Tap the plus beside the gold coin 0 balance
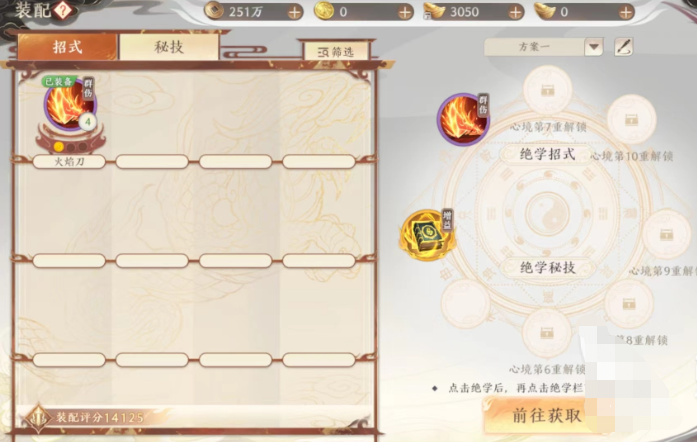Screen dimensions: 697x442 click(405, 12)
